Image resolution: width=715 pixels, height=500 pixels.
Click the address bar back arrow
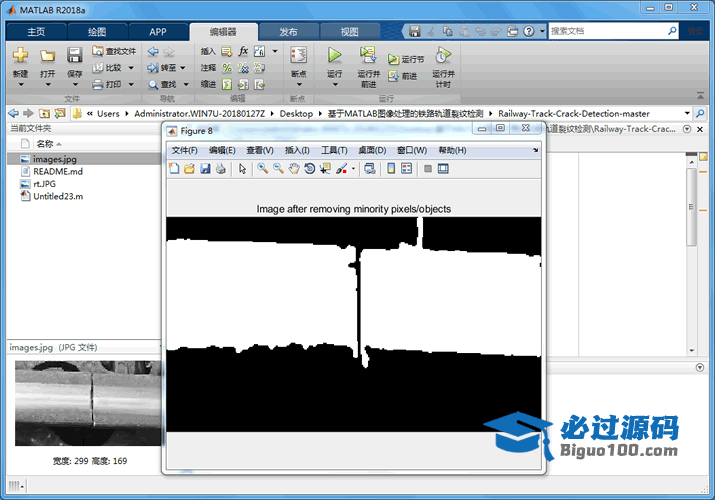tap(14, 113)
